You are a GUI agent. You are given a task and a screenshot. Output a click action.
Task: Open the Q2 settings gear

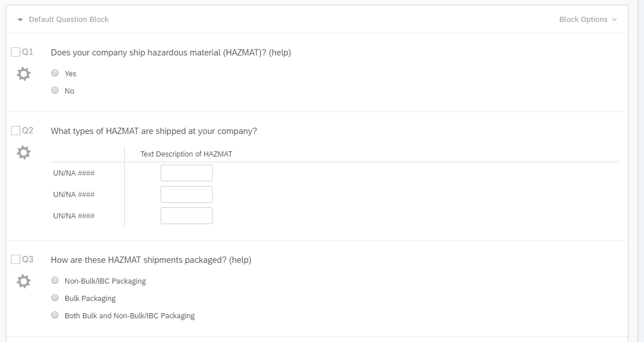pyautogui.click(x=23, y=153)
